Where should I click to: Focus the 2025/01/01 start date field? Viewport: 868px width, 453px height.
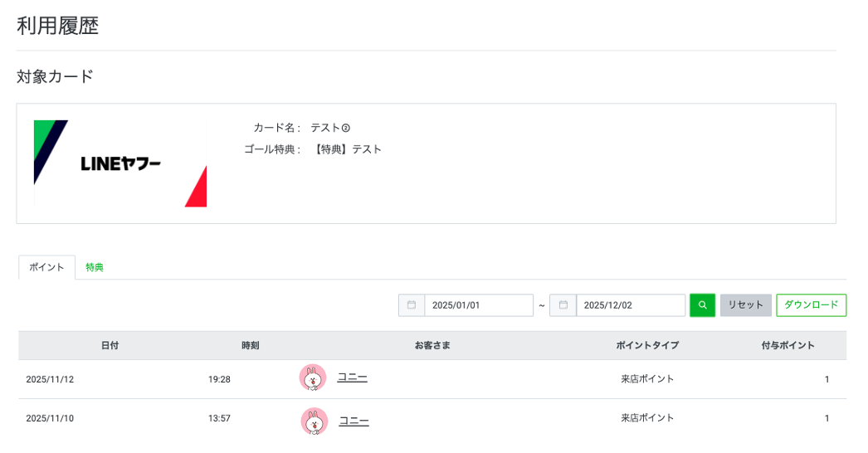coord(478,305)
